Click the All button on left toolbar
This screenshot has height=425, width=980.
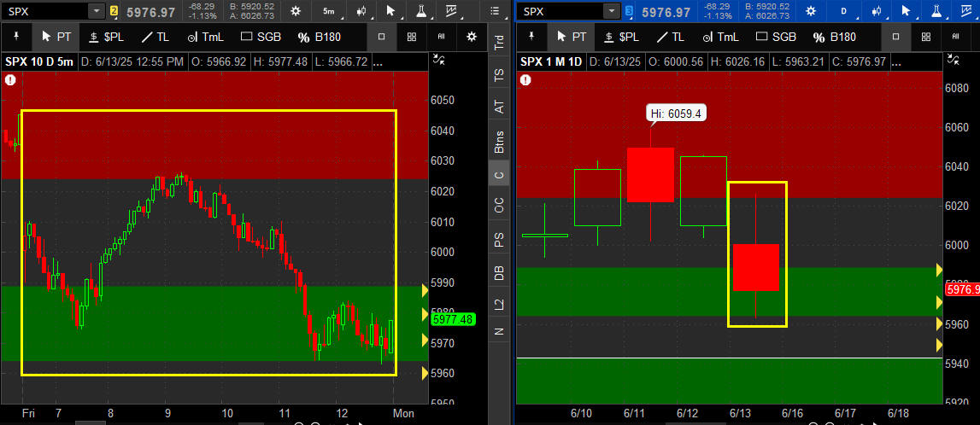441,37
